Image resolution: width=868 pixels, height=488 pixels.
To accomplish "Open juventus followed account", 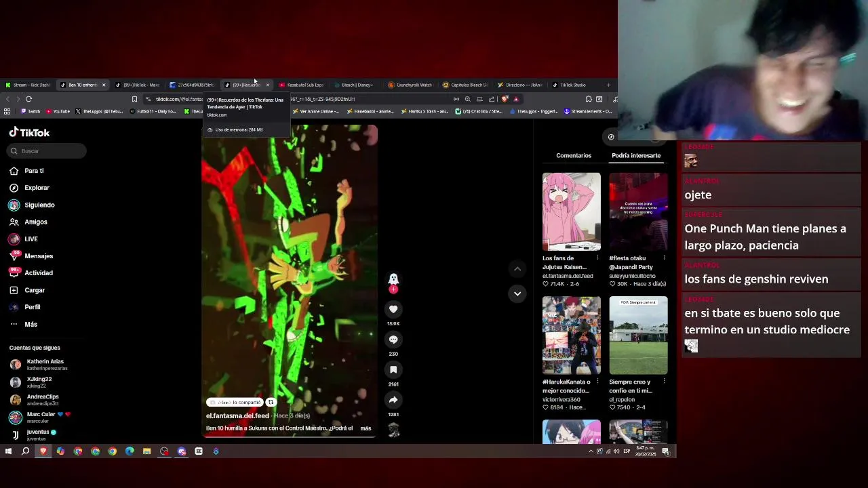I will (x=45, y=434).
